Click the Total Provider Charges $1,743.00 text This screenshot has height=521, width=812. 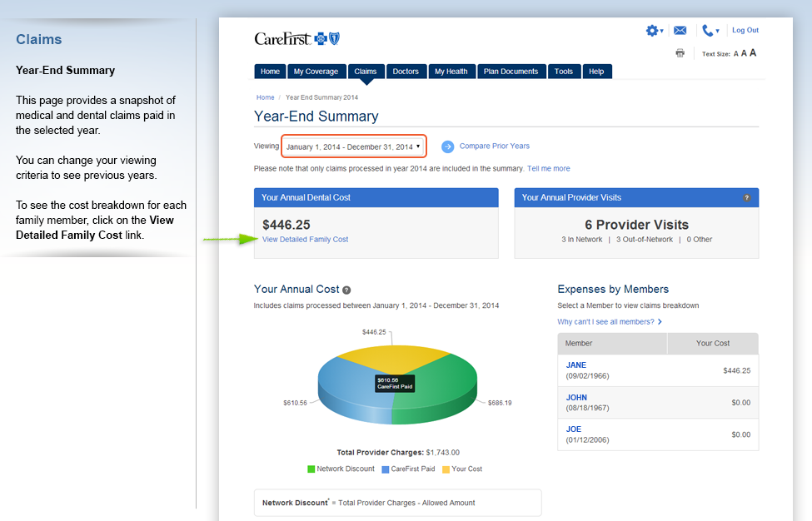pos(398,453)
